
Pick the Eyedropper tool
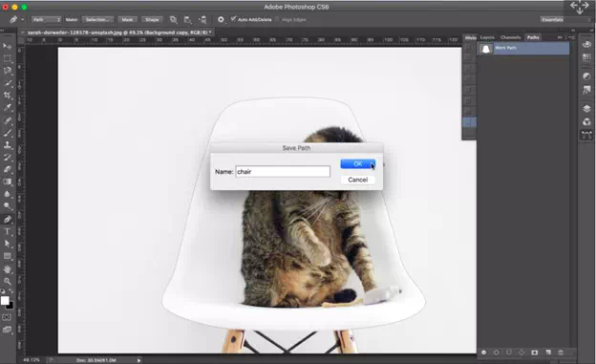tap(8, 108)
